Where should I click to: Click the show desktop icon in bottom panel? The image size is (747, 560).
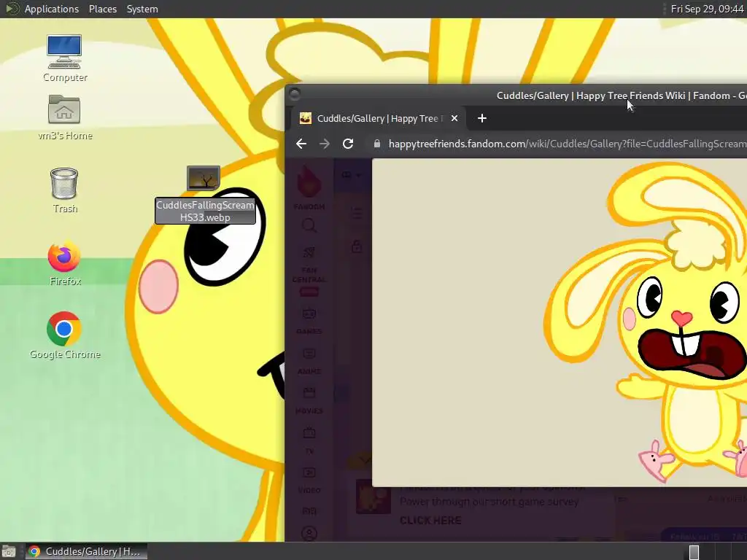[x=9, y=551]
